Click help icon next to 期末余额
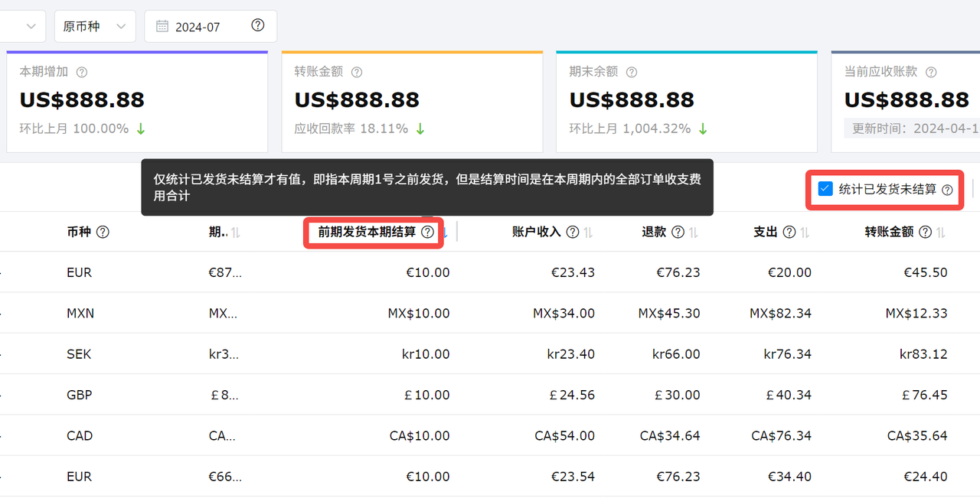This screenshot has height=498, width=980. pos(632,72)
